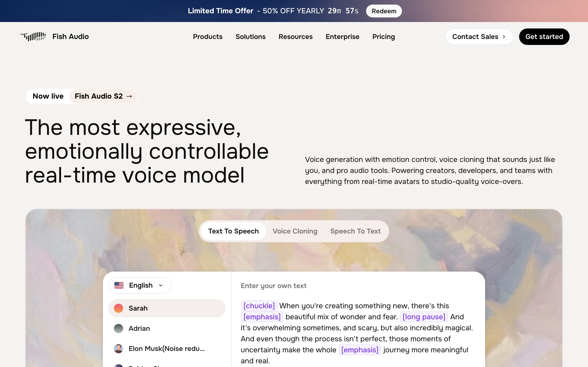The height and width of the screenshot is (367, 588).
Task: Redeem the 50% off yearly offer
Action: click(x=384, y=11)
